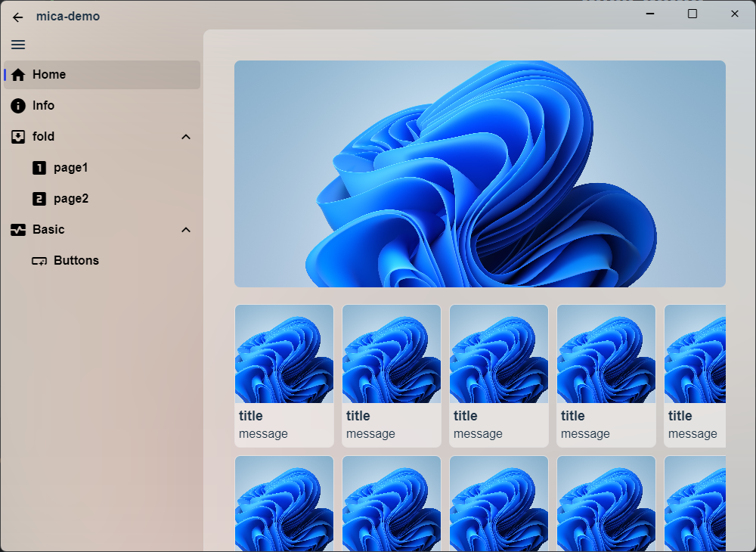
Task: Open the Info page
Action: [x=102, y=106]
